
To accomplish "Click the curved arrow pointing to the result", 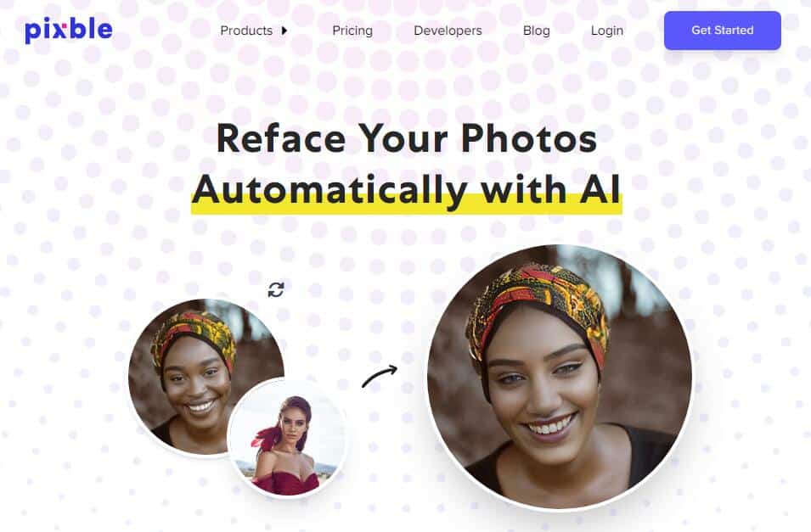I will (379, 376).
